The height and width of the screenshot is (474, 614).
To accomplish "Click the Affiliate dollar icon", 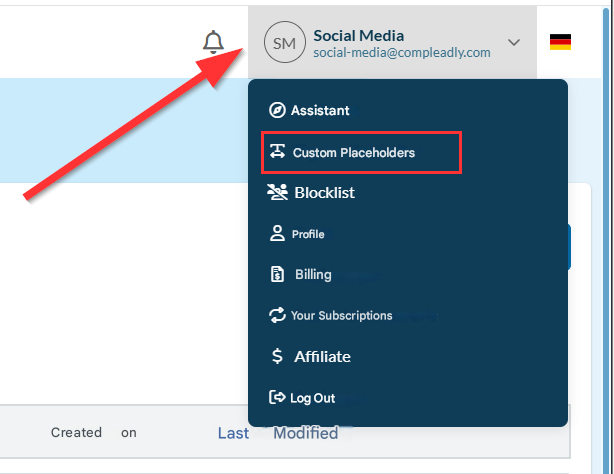I will pyautogui.click(x=277, y=357).
